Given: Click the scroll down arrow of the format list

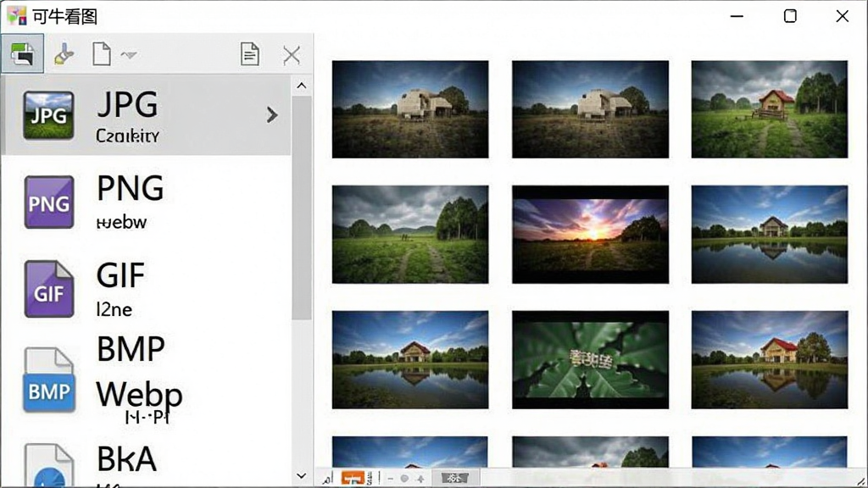Looking at the screenshot, I should click(301, 475).
